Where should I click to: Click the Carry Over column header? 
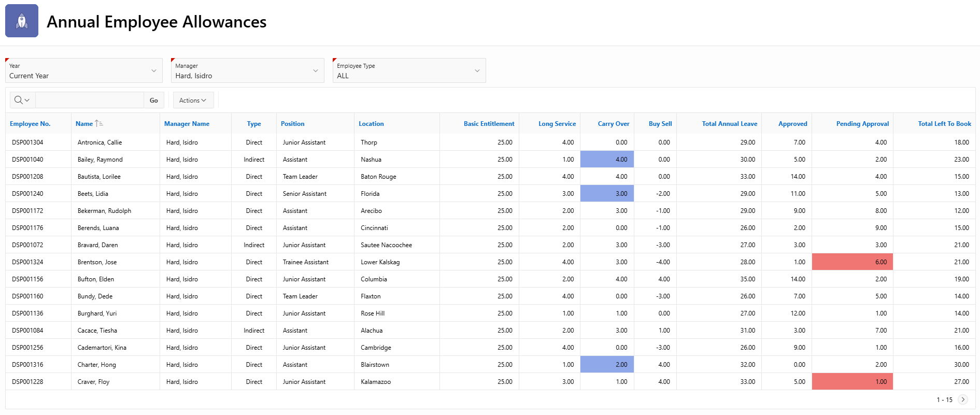coord(613,124)
